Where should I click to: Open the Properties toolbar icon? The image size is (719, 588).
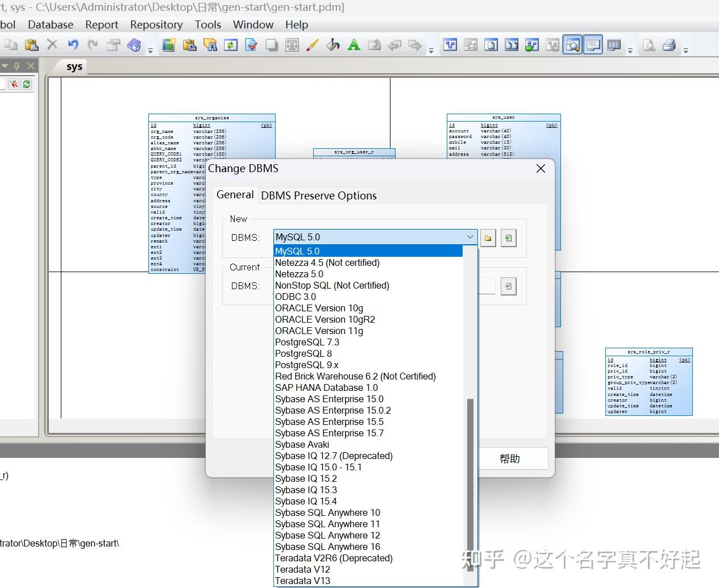pyautogui.click(x=114, y=45)
